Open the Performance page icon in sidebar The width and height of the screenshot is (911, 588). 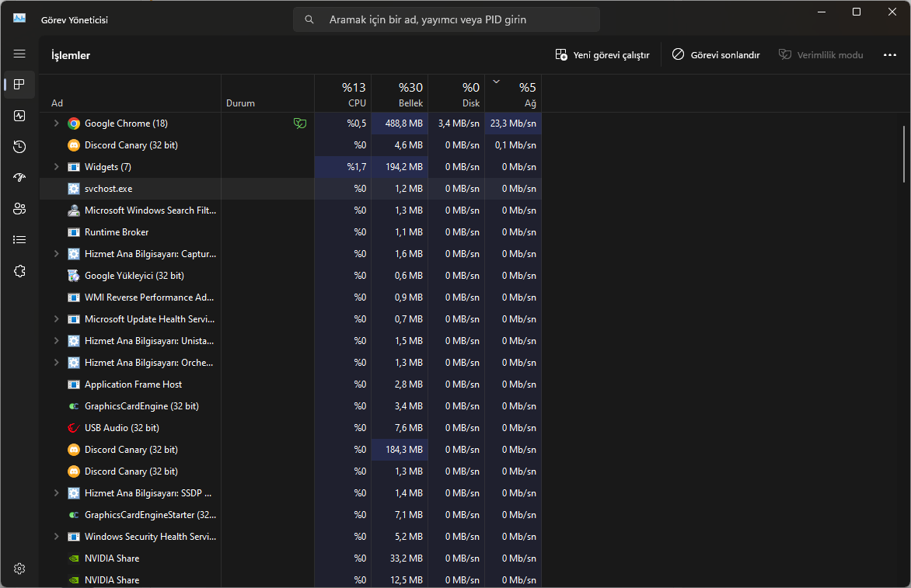click(x=19, y=116)
